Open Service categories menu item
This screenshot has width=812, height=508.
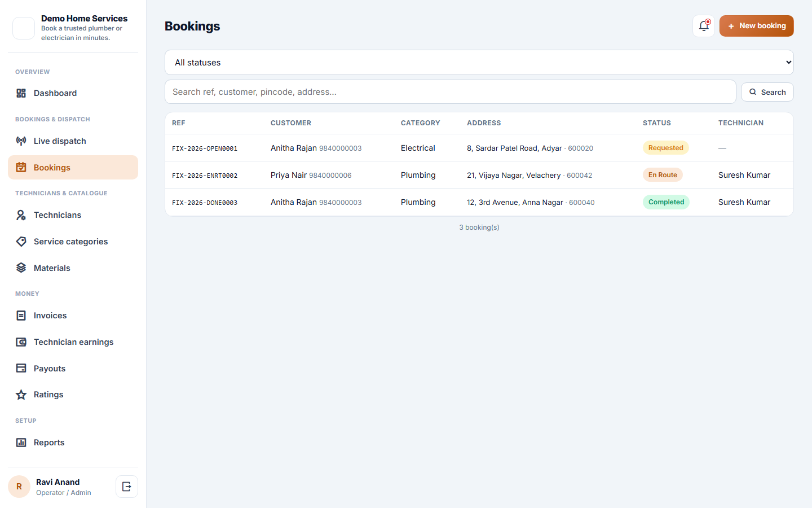click(x=73, y=242)
